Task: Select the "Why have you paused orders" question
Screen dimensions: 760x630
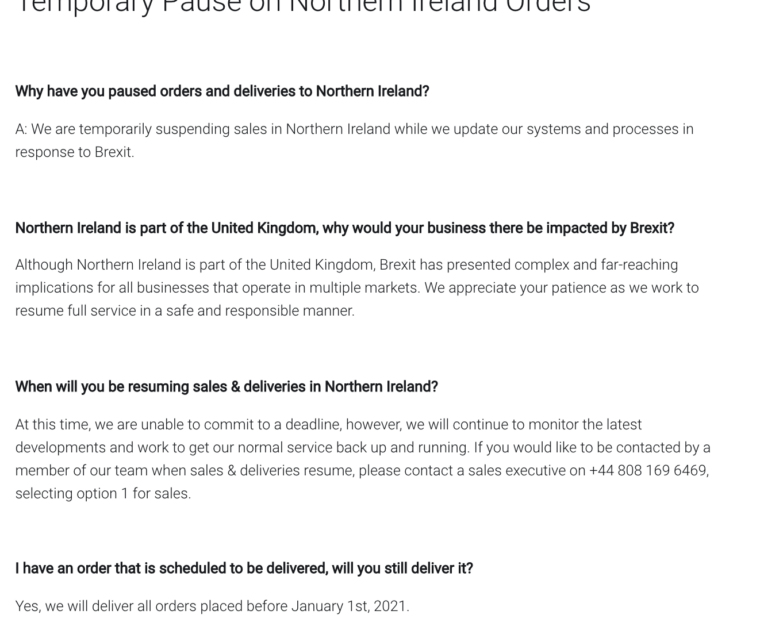Action: 222,91
